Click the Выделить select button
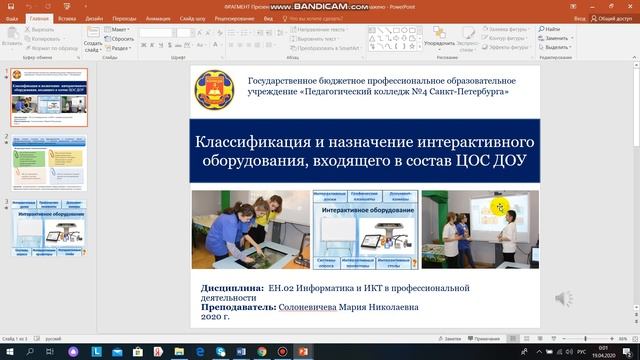640x360 pixels. click(x=555, y=47)
